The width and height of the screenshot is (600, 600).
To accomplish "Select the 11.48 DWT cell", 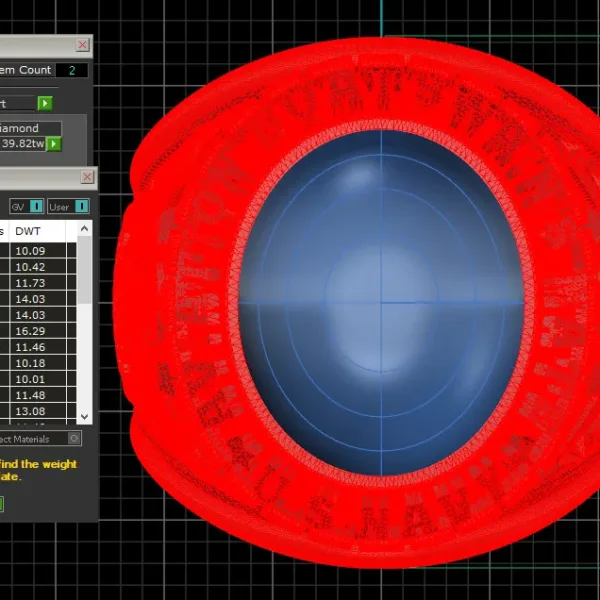I will point(38,395).
